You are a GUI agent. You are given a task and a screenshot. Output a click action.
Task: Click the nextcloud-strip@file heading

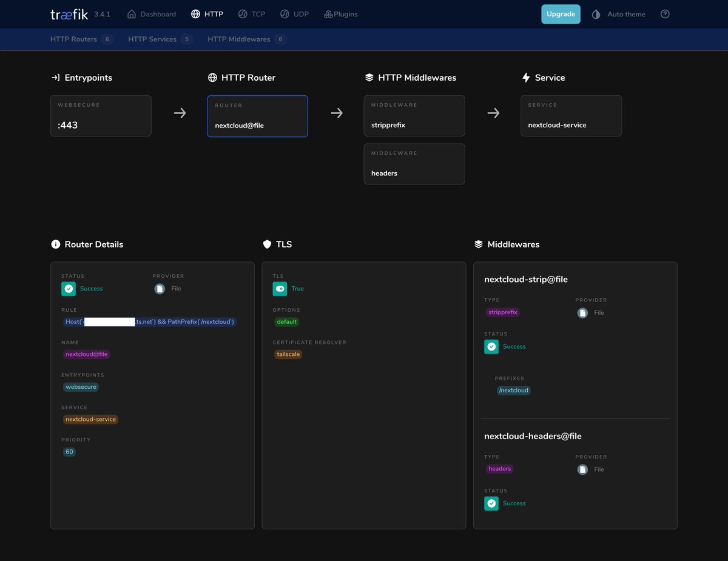pos(526,280)
